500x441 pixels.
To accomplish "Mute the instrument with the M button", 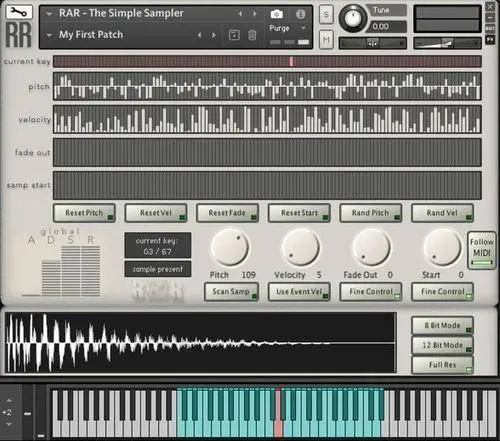I will (326, 40).
